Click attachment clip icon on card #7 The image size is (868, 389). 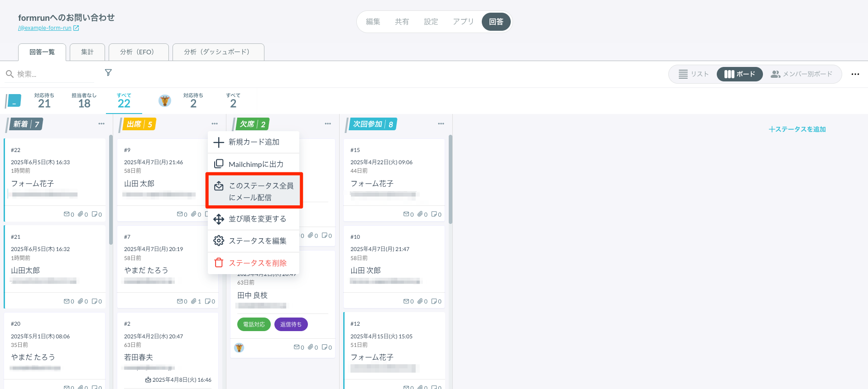click(194, 301)
